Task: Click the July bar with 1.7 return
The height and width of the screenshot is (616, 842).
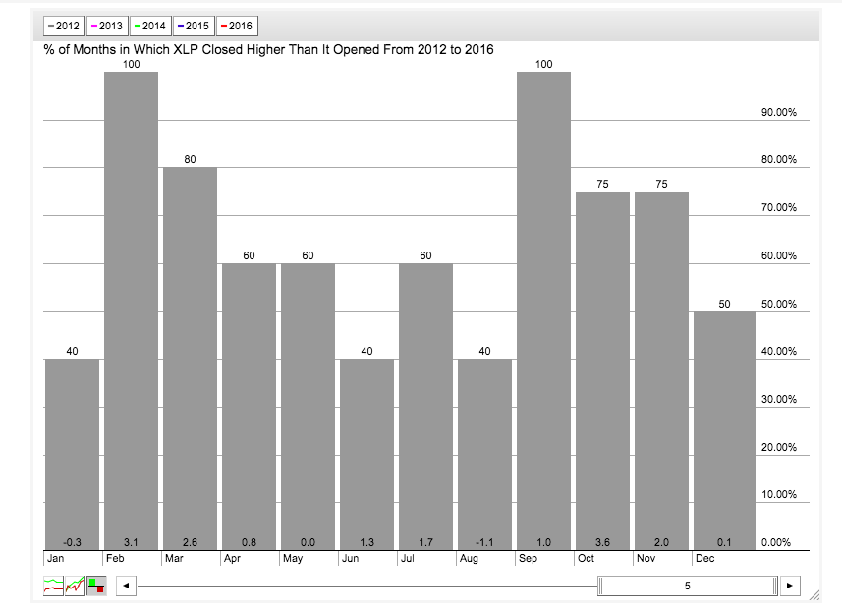Action: [425, 407]
